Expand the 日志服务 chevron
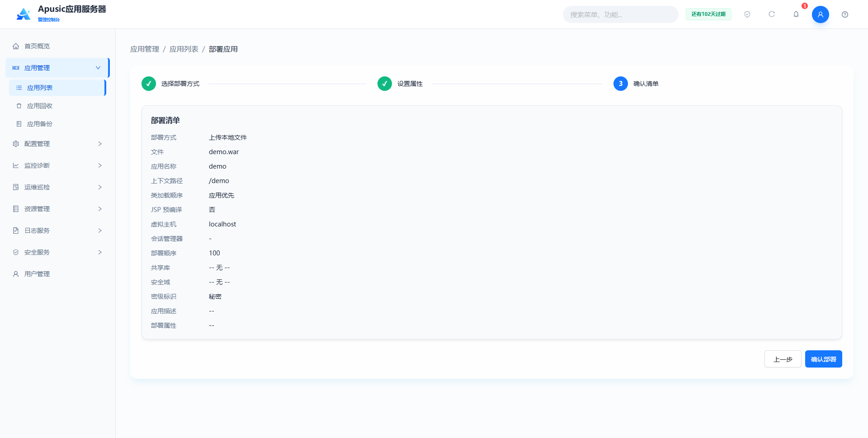 point(100,231)
